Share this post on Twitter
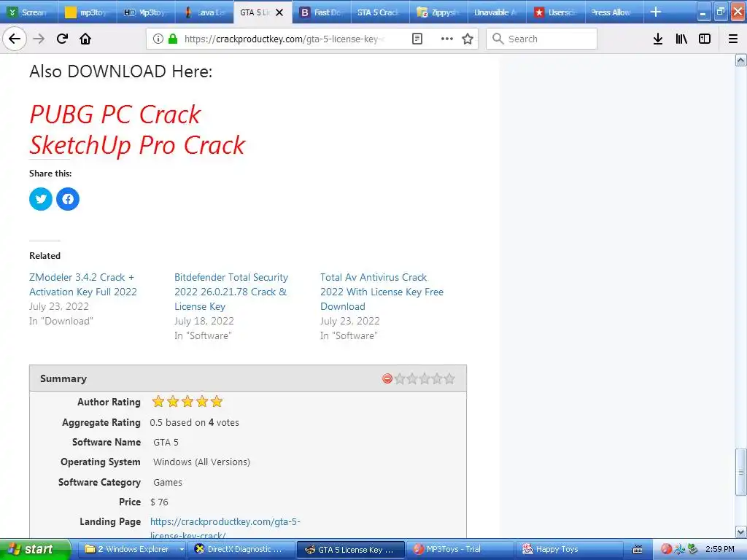The image size is (747, 560). point(41,199)
